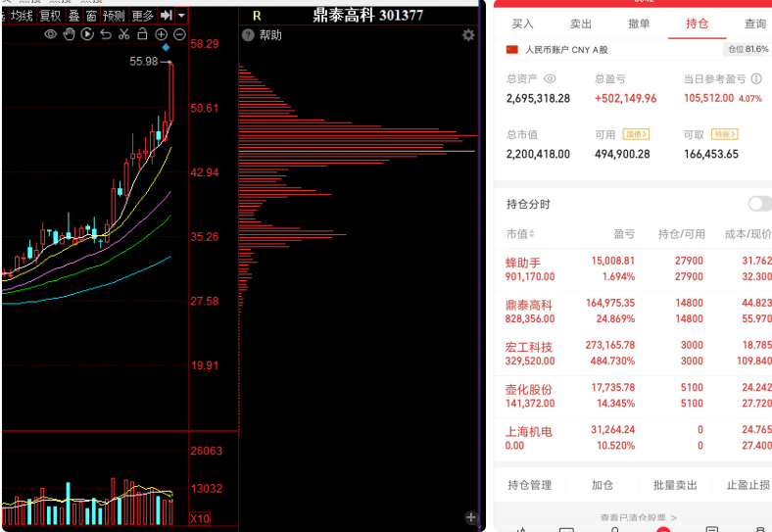Click the 人民币账户 CNY A股 label
Viewport: 772px width, 532px height.
(566, 50)
